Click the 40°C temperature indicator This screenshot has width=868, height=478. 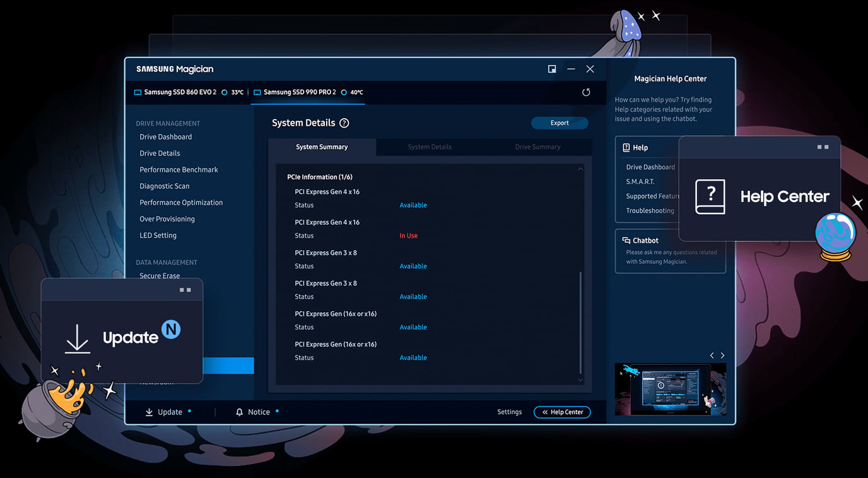tap(352, 92)
